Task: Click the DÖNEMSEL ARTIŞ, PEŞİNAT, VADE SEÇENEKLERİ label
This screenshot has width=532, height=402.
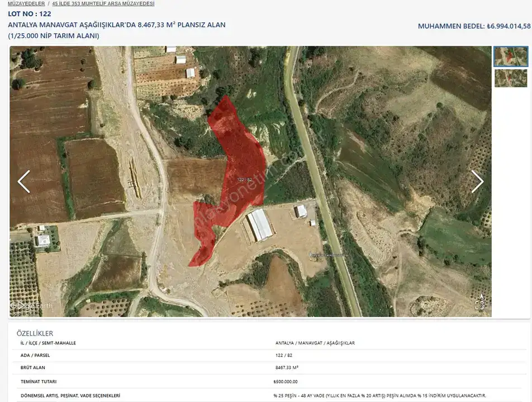Action: (70, 395)
